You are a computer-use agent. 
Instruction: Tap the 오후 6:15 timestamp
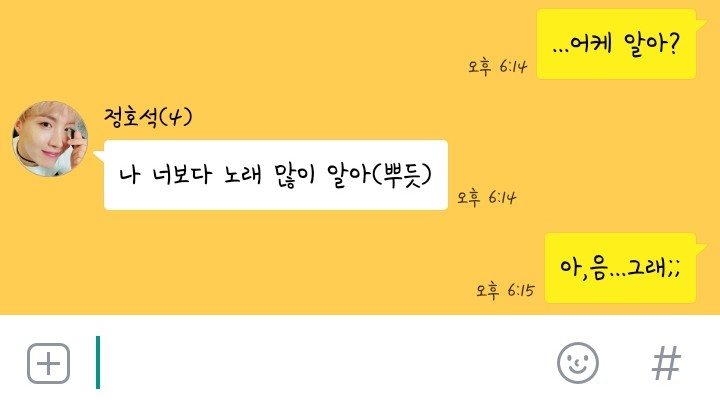[x=505, y=290]
